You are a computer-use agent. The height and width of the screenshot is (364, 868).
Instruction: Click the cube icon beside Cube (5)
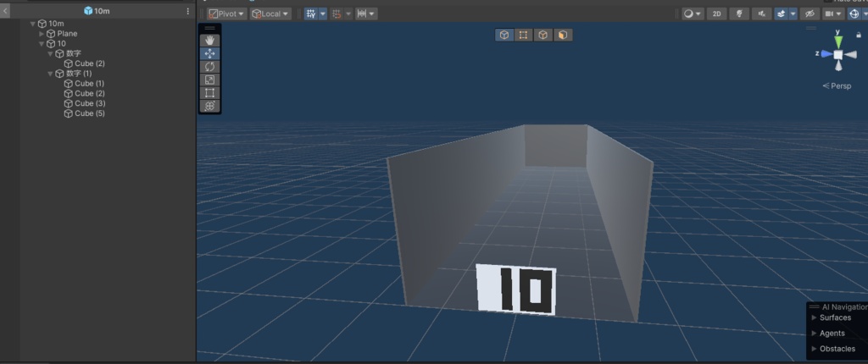69,113
